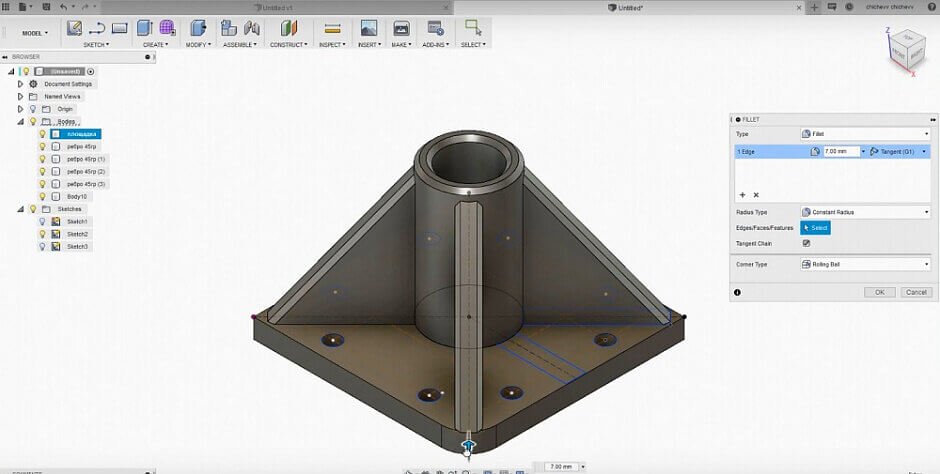Click the Insert image icon
Screen dimensions: 940x474
click(369, 28)
